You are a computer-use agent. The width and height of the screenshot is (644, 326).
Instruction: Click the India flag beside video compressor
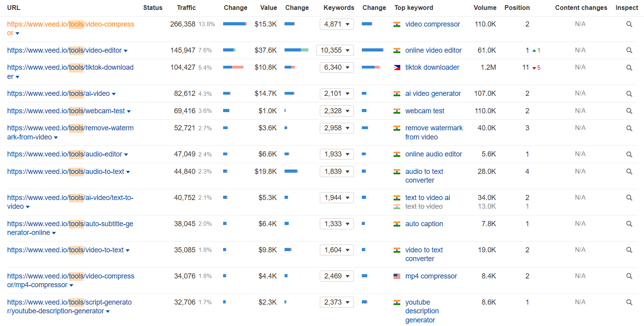pyautogui.click(x=397, y=25)
